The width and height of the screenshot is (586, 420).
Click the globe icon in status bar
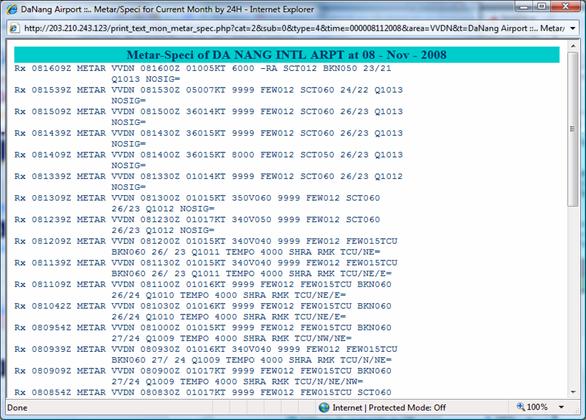pyautogui.click(x=324, y=407)
